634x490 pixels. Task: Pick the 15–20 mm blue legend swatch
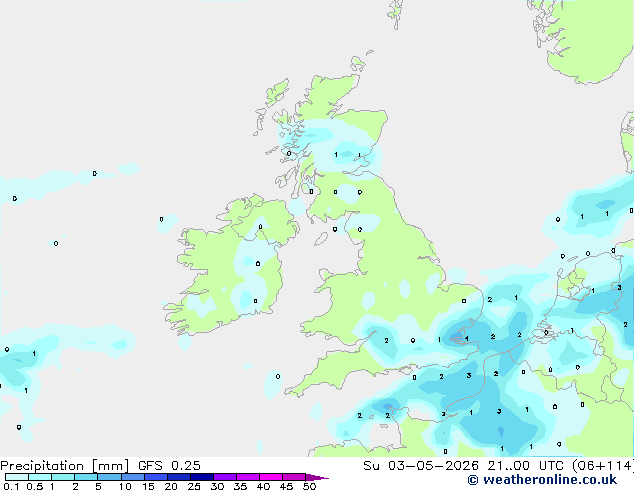point(156,477)
